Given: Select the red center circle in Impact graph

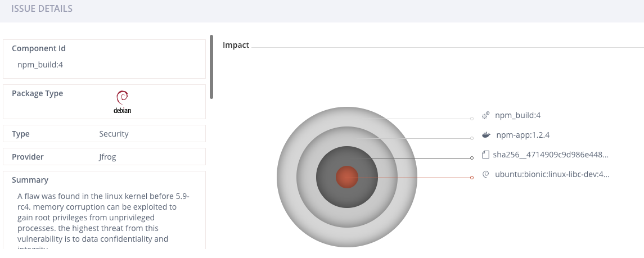Looking at the screenshot, I should pos(347,177).
